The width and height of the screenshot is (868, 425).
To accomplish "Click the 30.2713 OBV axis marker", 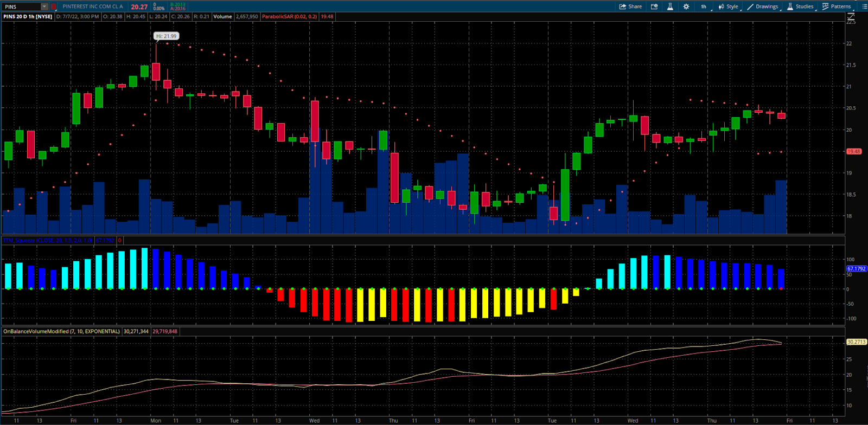I will (857, 342).
